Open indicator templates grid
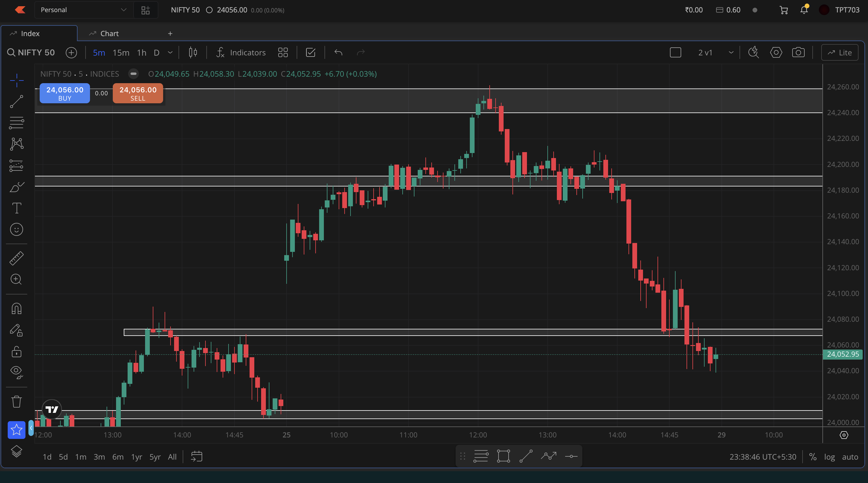 [283, 53]
